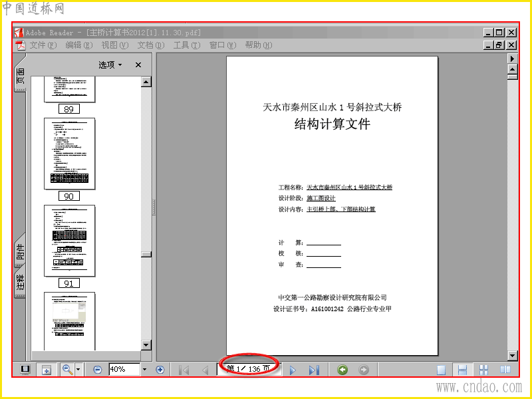This screenshot has height=399, width=532.
Task: Open the zoom percentage dropdown arrow
Action: pyautogui.click(x=144, y=370)
